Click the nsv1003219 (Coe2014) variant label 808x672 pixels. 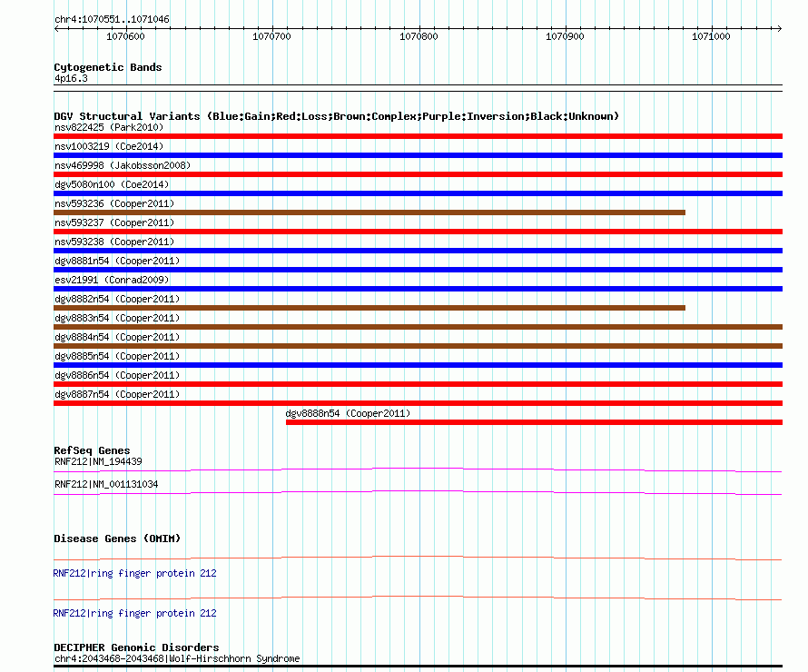coord(109,146)
